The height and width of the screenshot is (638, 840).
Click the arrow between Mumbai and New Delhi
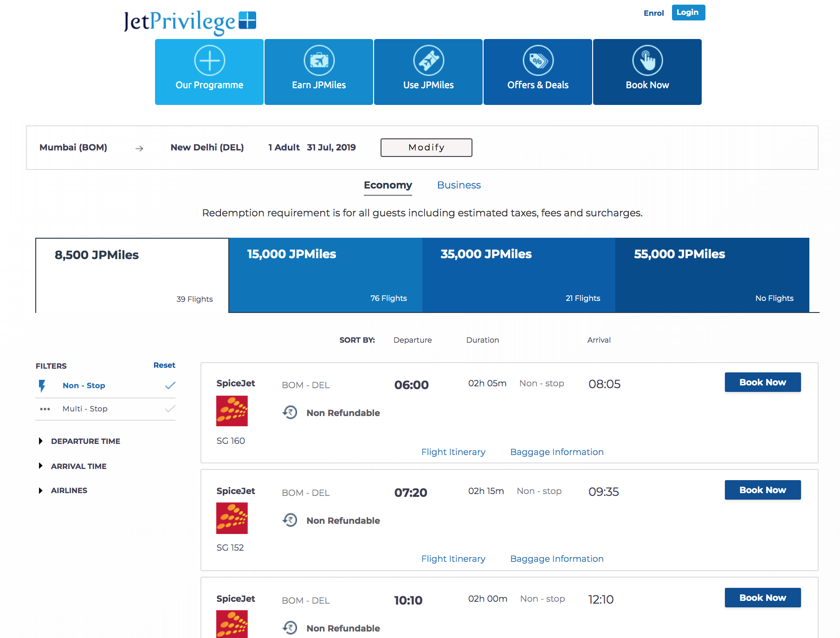click(x=139, y=148)
